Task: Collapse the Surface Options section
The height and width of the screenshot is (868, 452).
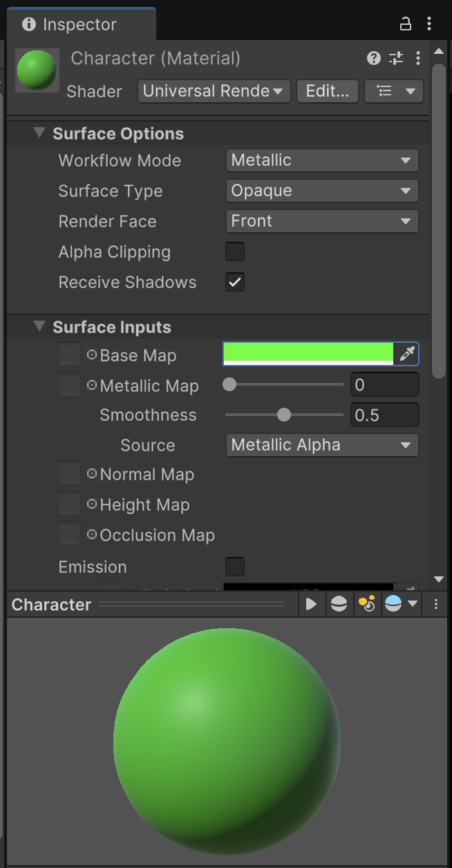Action: [39, 133]
